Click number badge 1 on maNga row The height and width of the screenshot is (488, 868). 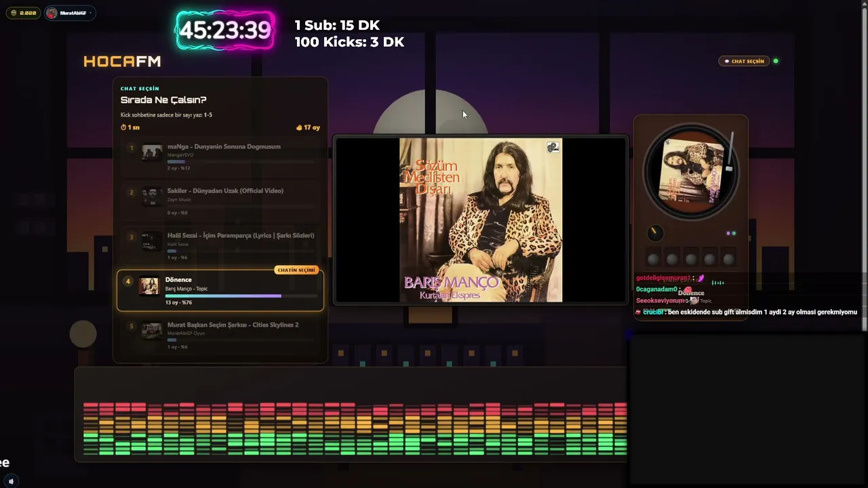coord(132,147)
